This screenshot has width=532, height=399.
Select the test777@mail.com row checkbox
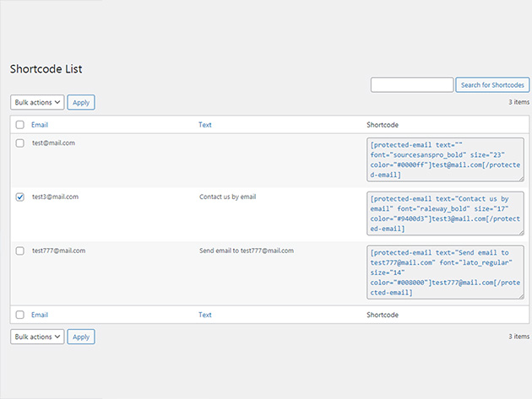(x=20, y=251)
